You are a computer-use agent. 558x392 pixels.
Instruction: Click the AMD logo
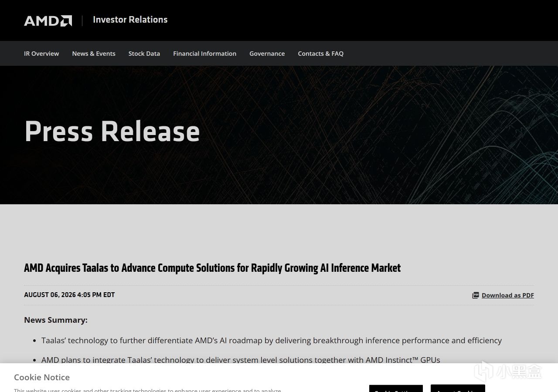click(48, 20)
